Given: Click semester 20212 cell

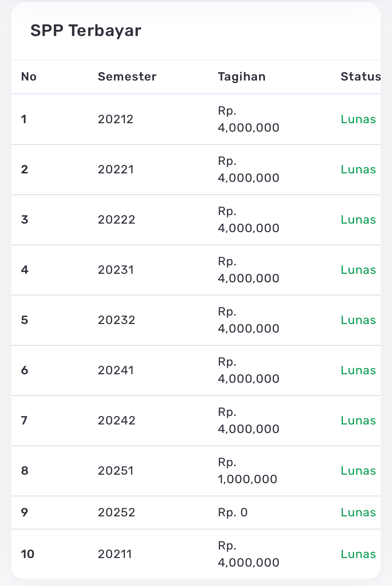Looking at the screenshot, I should click(x=116, y=119).
